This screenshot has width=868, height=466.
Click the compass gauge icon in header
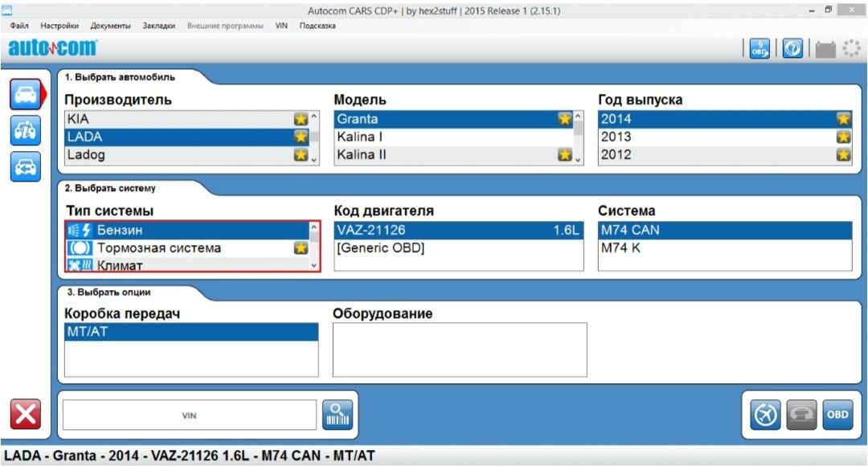click(792, 49)
